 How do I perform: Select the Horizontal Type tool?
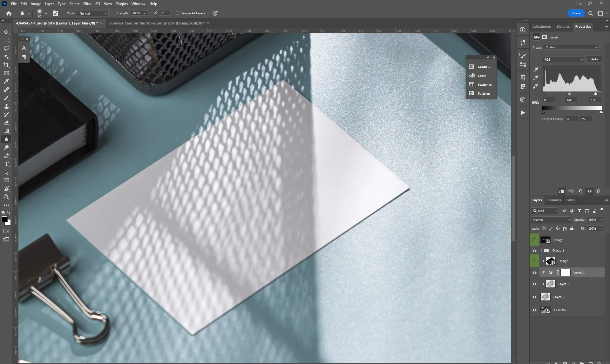(6, 164)
